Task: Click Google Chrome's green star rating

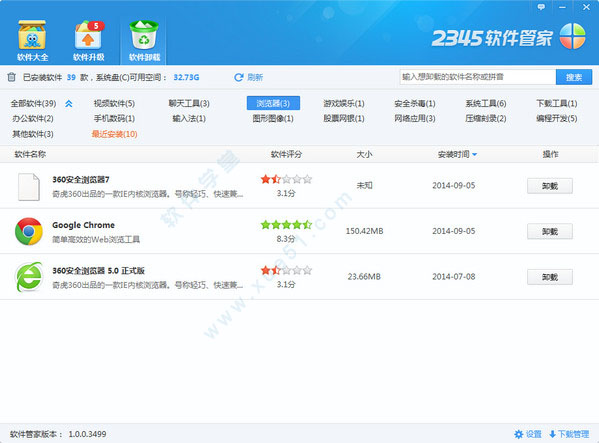Action: (x=286, y=225)
